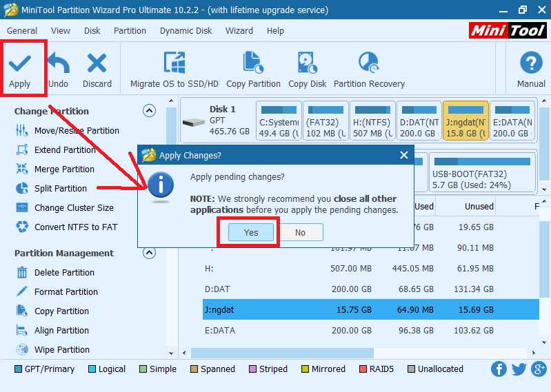Click the sidebar scroll up arrow
The width and height of the screenshot is (551, 392).
(x=171, y=101)
